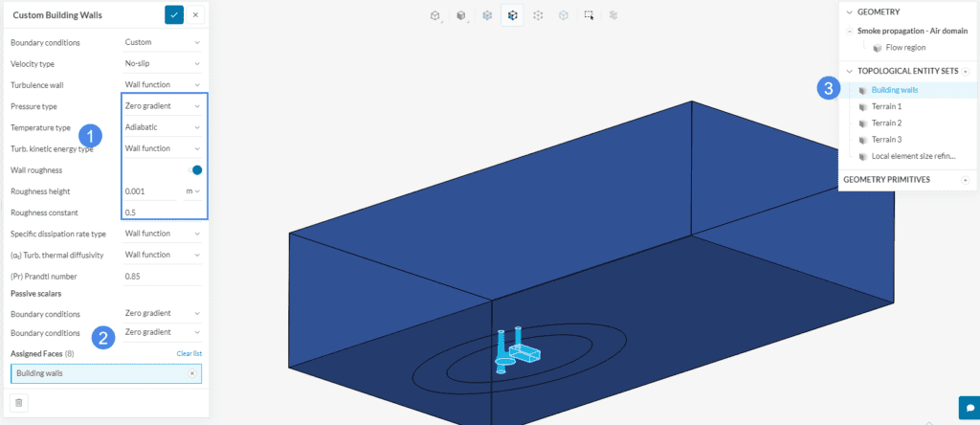
Task: Close the Custom Building Walls panel
Action: point(195,15)
